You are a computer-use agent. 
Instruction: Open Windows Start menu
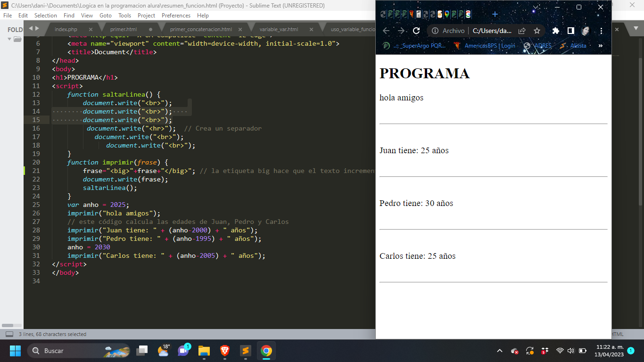click(15, 351)
